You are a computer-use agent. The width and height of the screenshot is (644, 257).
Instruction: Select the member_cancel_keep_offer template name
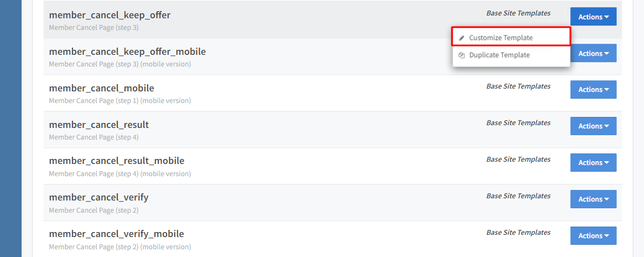[110, 15]
